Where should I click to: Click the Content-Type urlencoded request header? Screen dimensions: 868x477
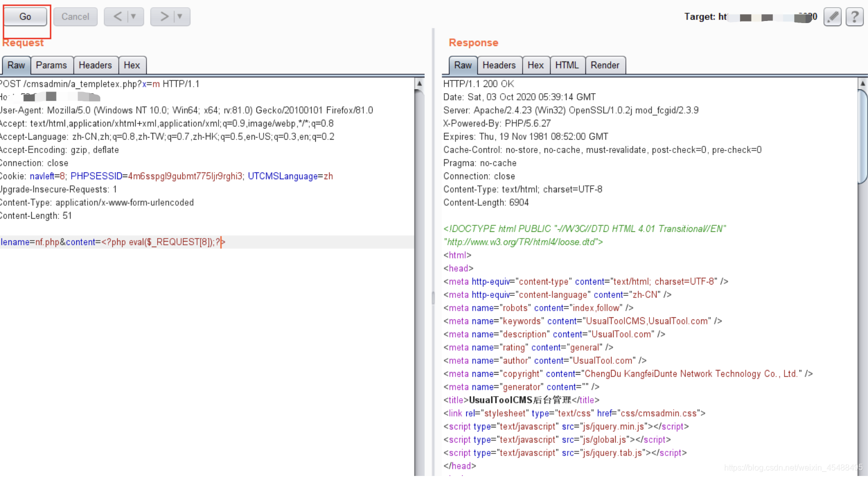pos(97,202)
